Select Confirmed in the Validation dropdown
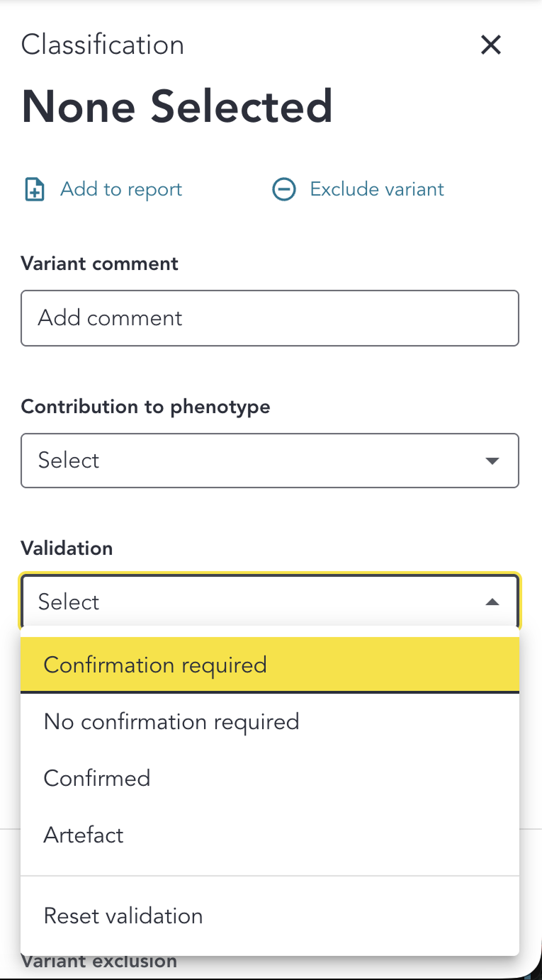This screenshot has width=542, height=980. [x=97, y=778]
